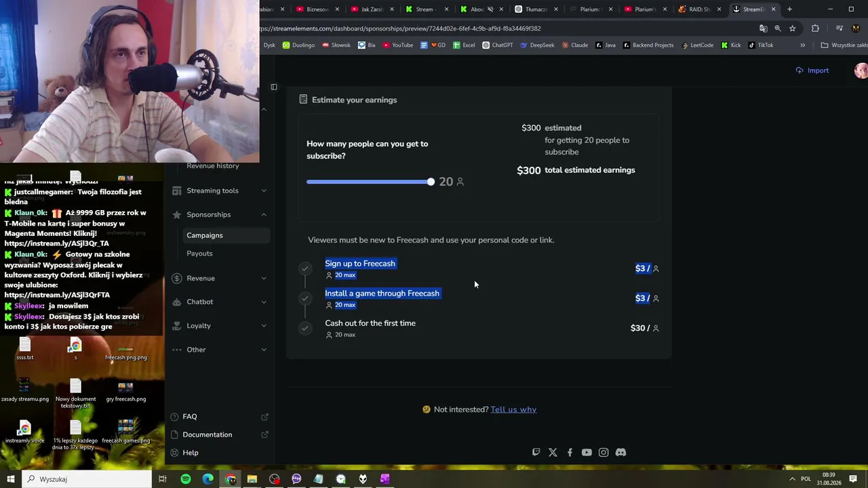Open the StreamElements account avatar
868x488 pixels.
point(861,70)
